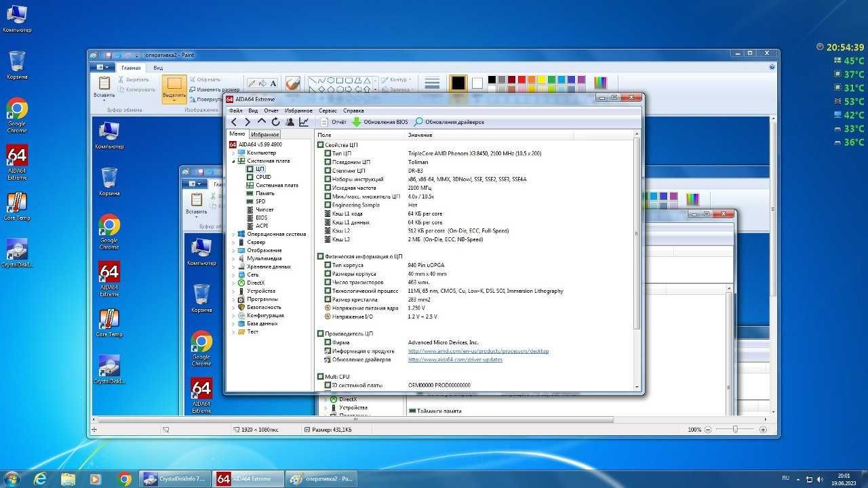Select BIOS in the tree
The width and height of the screenshot is (868, 488).
pyautogui.click(x=261, y=218)
